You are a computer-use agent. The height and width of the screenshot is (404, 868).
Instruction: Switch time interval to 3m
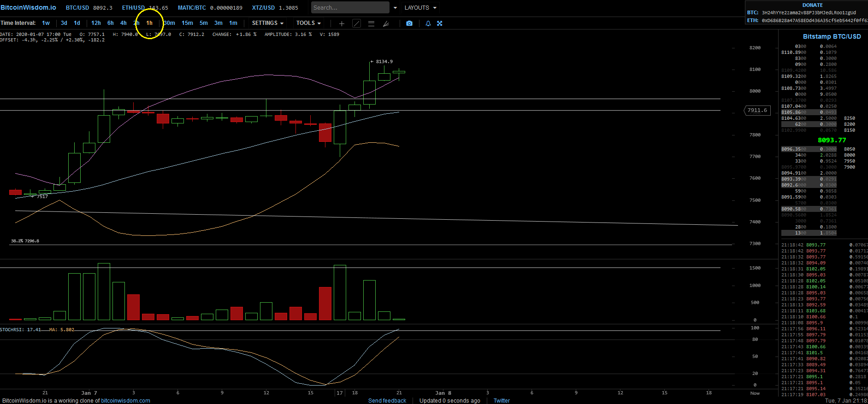pyautogui.click(x=218, y=23)
